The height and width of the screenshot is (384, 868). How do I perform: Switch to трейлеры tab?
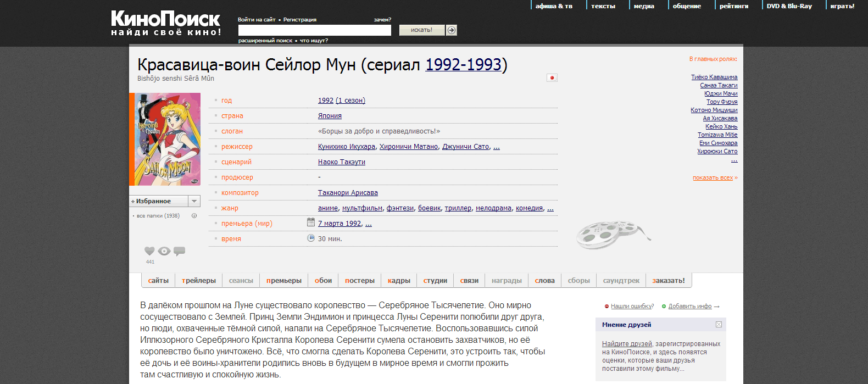click(x=199, y=281)
